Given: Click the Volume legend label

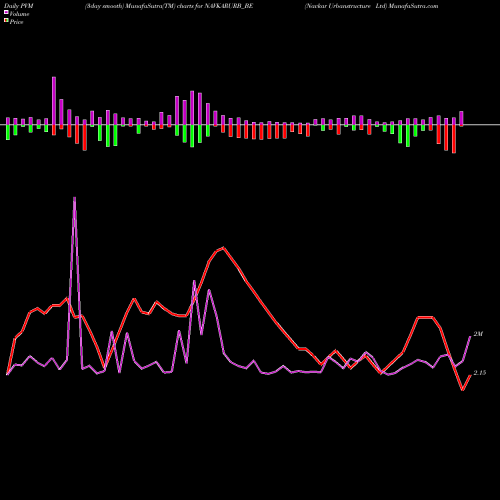Looking at the screenshot, I should pyautogui.click(x=19, y=14).
